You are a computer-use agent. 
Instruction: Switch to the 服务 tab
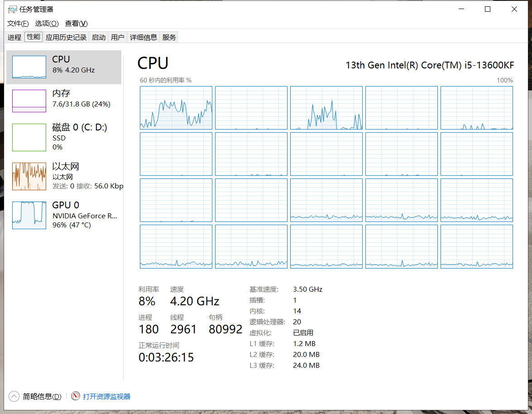(169, 37)
